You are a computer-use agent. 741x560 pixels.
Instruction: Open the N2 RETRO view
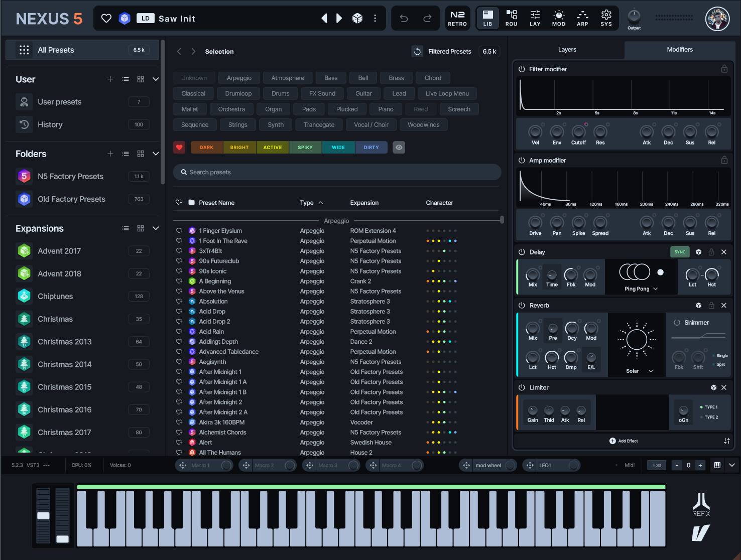[x=457, y=18]
